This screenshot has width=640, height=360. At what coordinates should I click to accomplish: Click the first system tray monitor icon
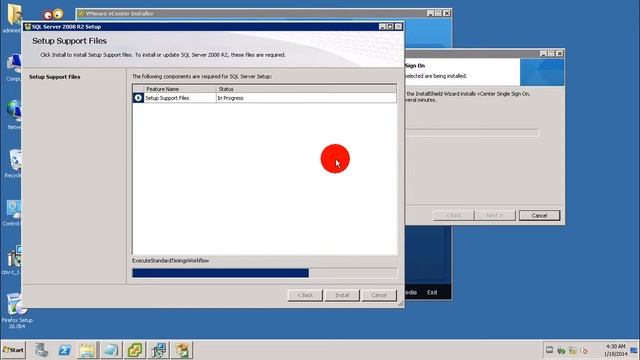point(549,350)
